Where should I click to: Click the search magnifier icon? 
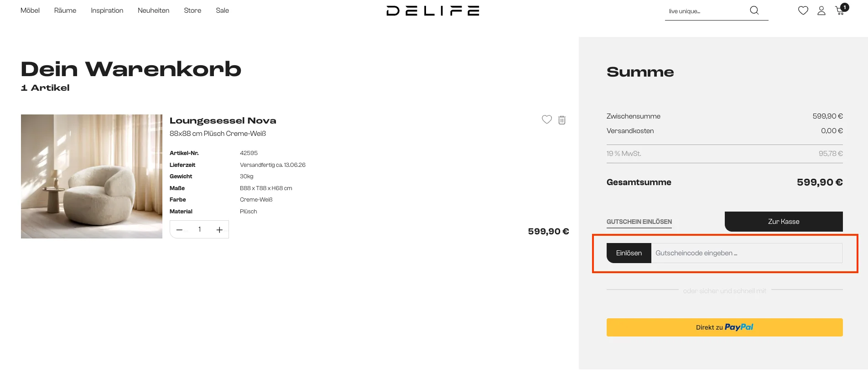(754, 10)
